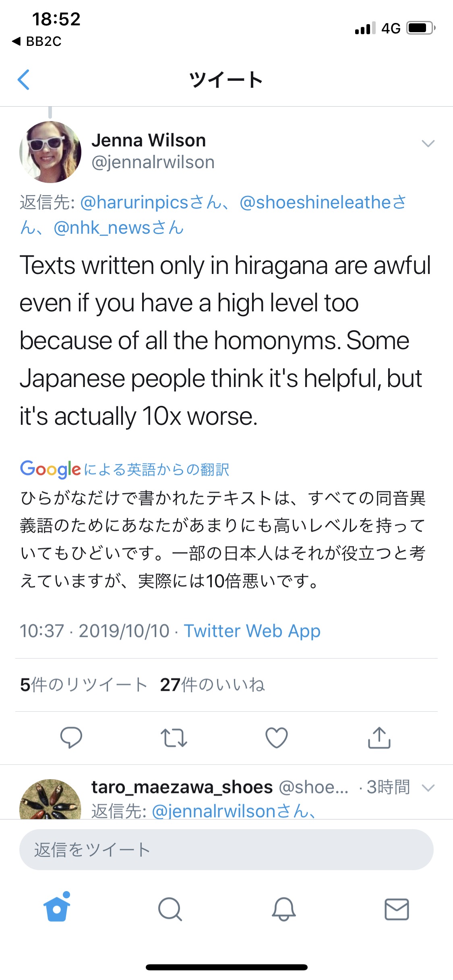Return to BB2C app breadcrumb

[x=37, y=41]
